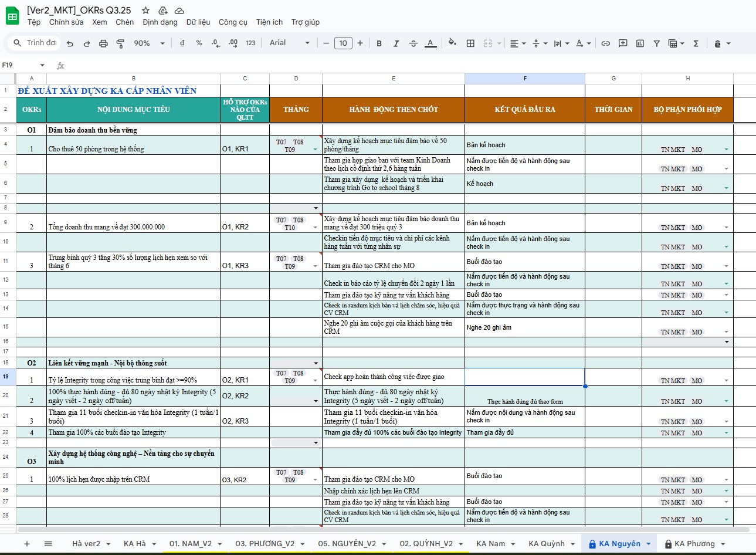Select the paint format tool

[120, 43]
